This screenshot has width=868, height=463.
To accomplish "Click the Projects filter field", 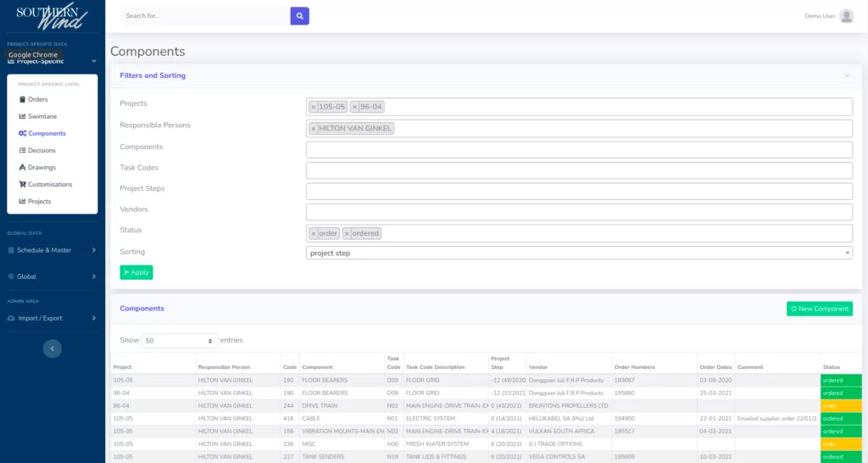I will click(x=579, y=107).
